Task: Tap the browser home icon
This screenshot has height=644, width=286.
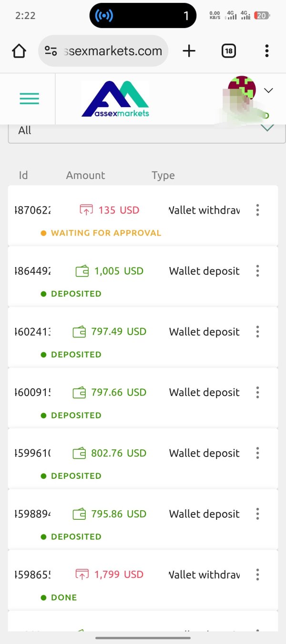Action: point(19,51)
